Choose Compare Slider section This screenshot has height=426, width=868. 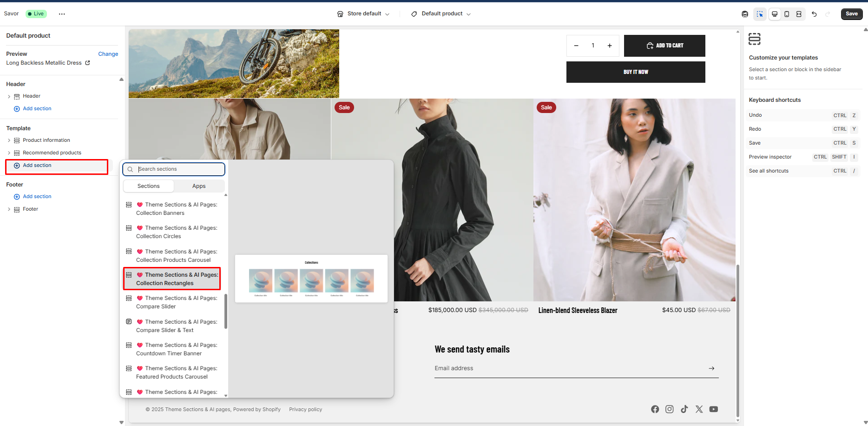pyautogui.click(x=172, y=302)
